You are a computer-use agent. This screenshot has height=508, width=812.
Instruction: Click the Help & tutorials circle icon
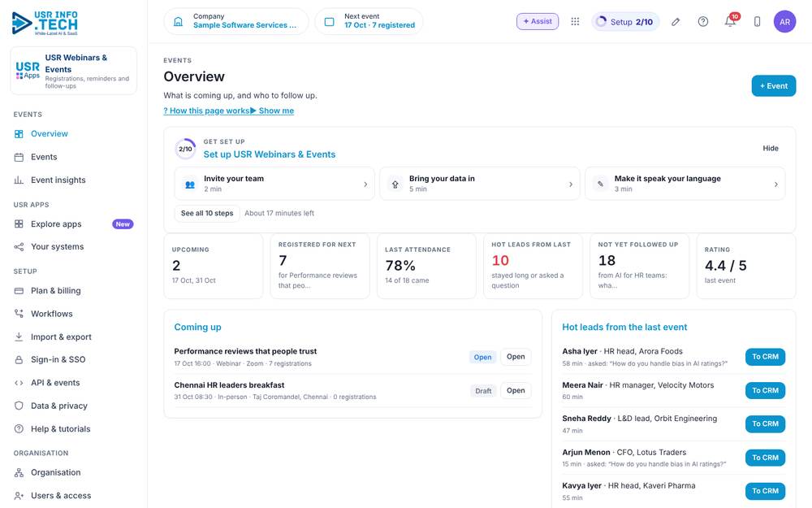19,428
